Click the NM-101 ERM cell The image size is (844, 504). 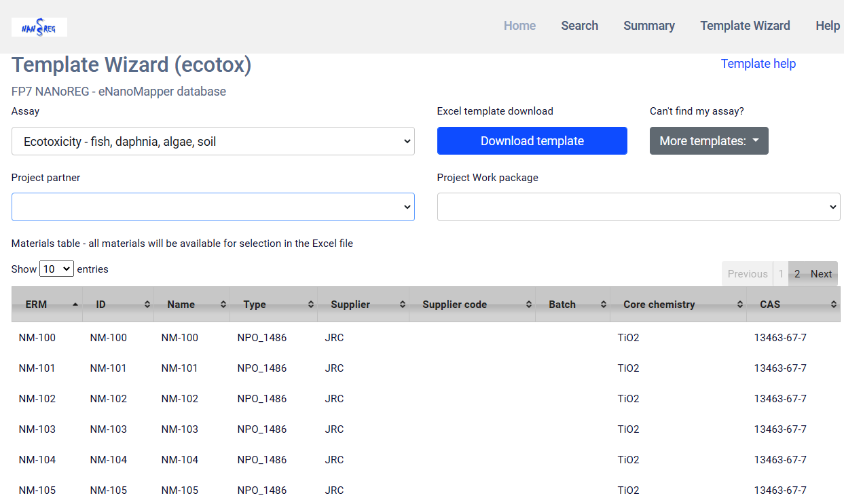pos(37,368)
